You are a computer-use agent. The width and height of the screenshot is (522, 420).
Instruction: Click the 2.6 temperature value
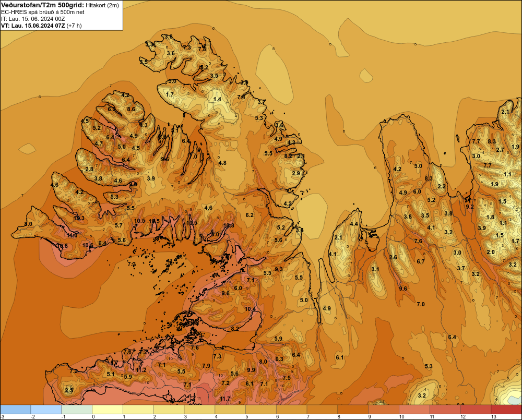393,257
